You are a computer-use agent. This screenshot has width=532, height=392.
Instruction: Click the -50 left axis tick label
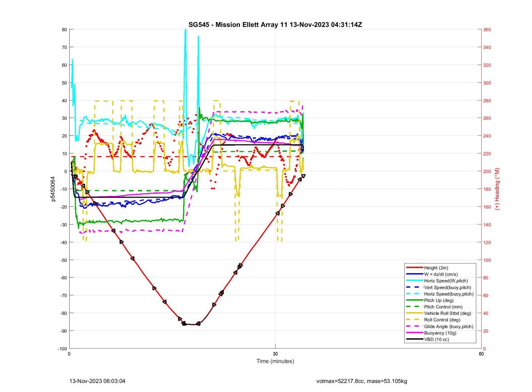coord(63,260)
